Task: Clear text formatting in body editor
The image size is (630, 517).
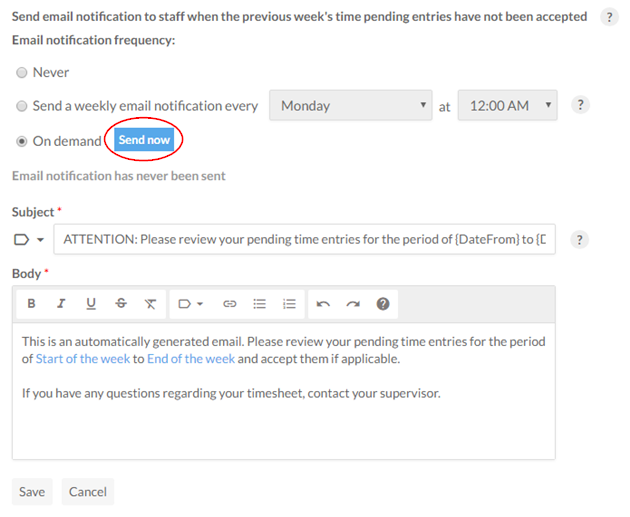Action: [150, 303]
